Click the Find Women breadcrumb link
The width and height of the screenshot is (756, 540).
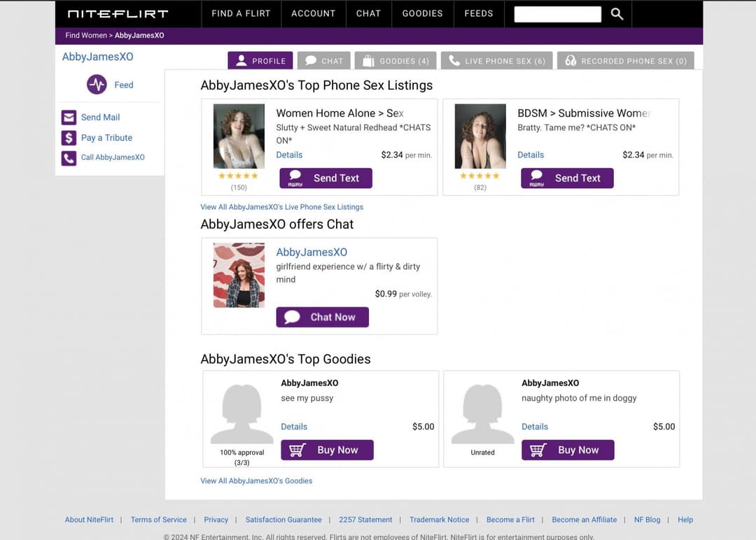[85, 36]
